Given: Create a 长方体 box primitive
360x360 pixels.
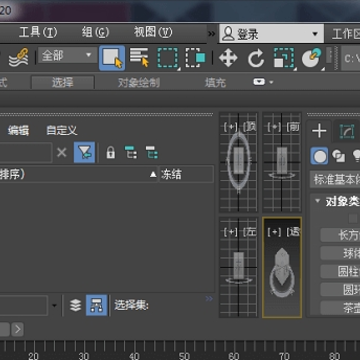Looking at the screenshot, I should 340,235.
